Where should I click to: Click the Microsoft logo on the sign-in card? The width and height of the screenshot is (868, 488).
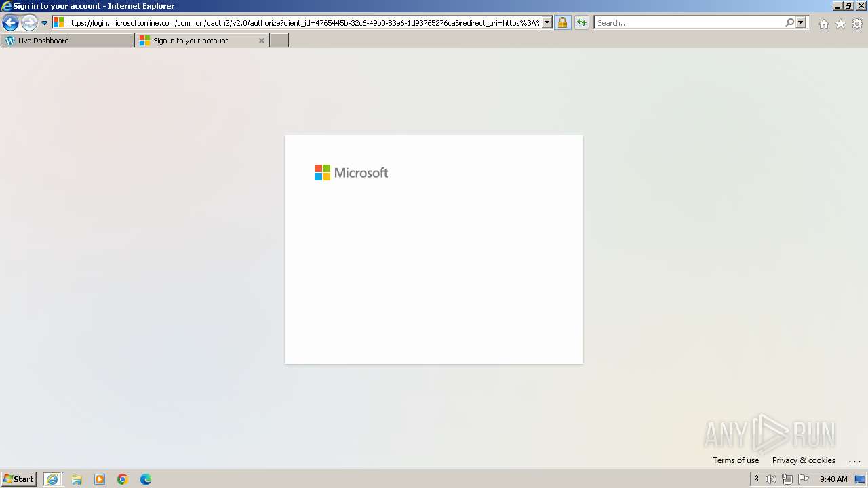point(351,173)
